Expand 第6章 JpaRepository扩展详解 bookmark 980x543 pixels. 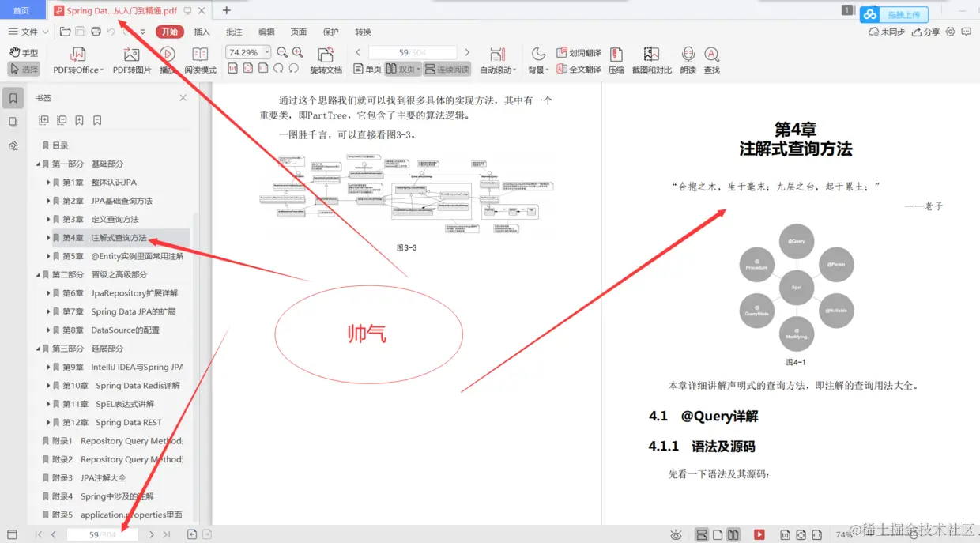[x=48, y=293]
